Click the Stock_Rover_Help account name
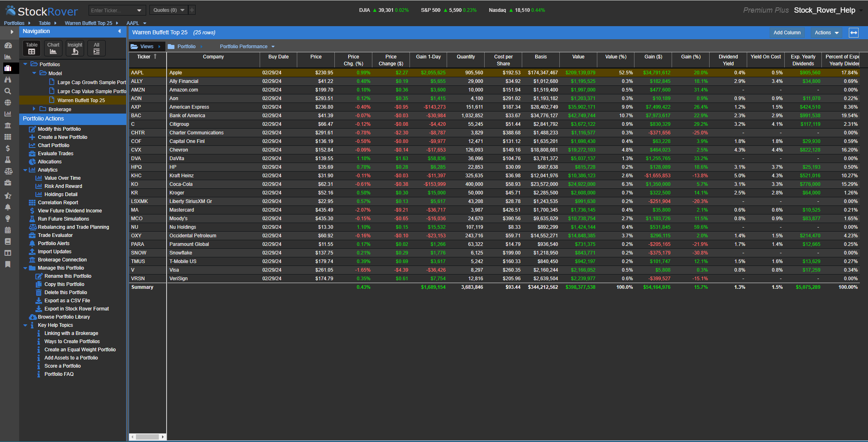 [x=824, y=10]
